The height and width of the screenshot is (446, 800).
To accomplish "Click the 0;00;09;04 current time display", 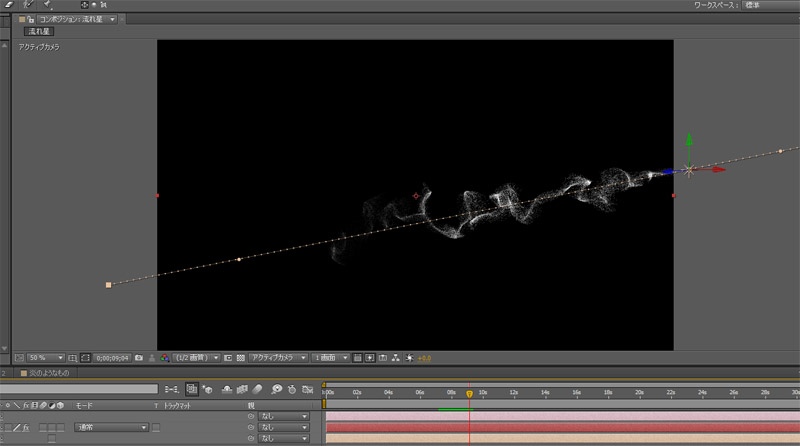I will pyautogui.click(x=112, y=357).
